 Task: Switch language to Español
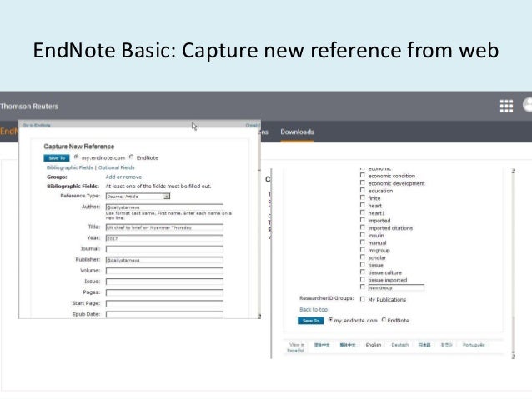295,351
